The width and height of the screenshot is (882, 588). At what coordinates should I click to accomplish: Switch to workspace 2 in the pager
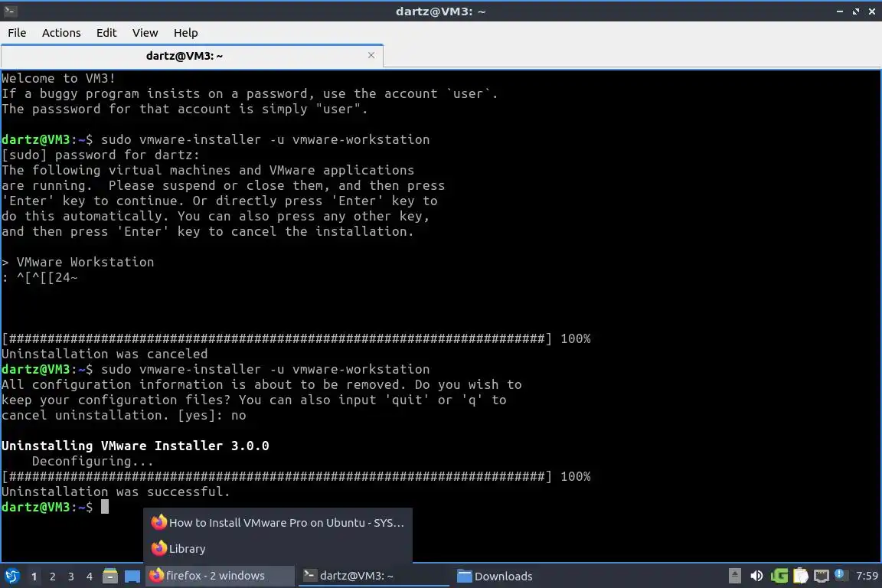click(53, 577)
